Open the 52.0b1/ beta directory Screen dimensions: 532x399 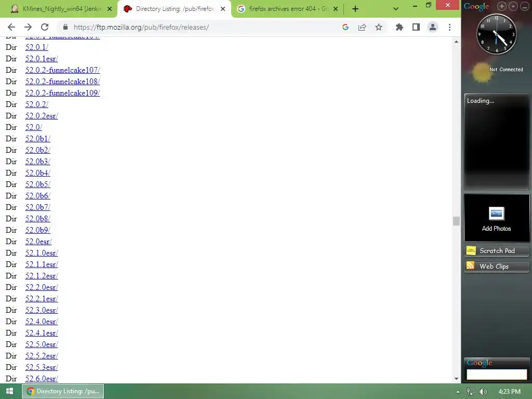click(37, 139)
